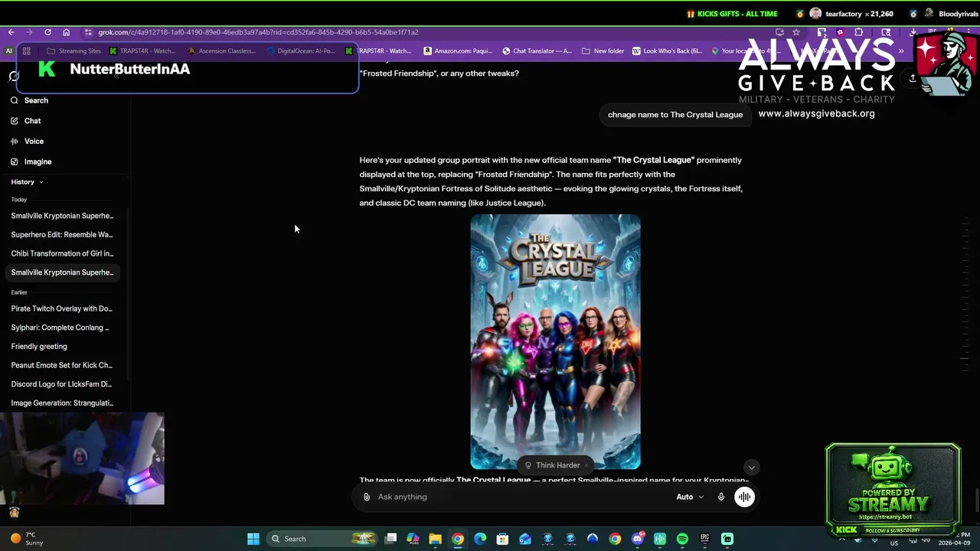Screen dimensions: 980x551
Task: Open 'Friendly greeting' chat
Action: 62,347
